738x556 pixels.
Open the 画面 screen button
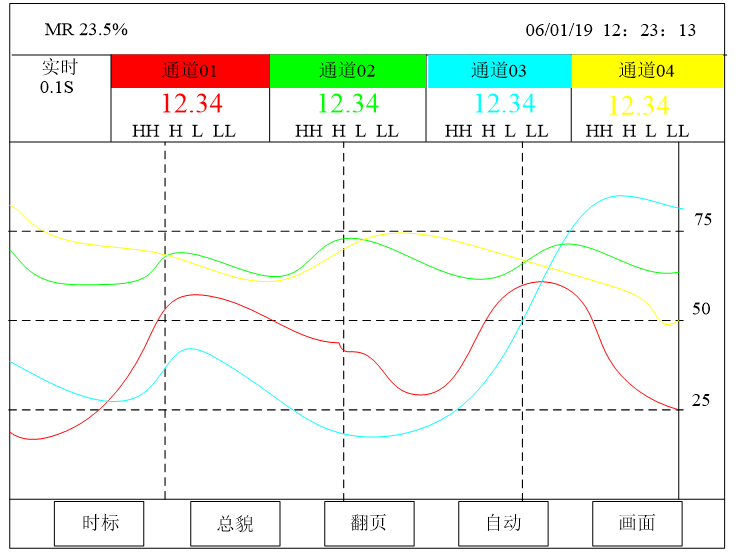[x=637, y=524]
